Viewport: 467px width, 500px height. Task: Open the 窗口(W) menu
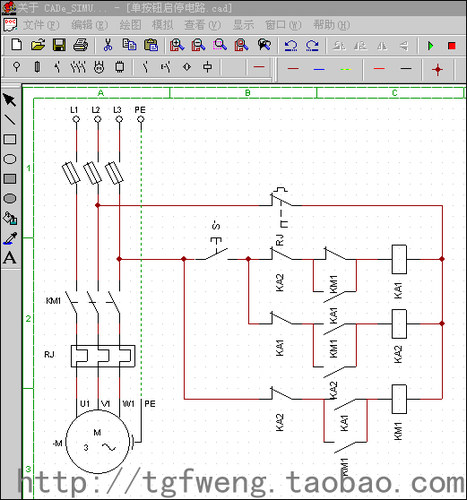tap(283, 25)
